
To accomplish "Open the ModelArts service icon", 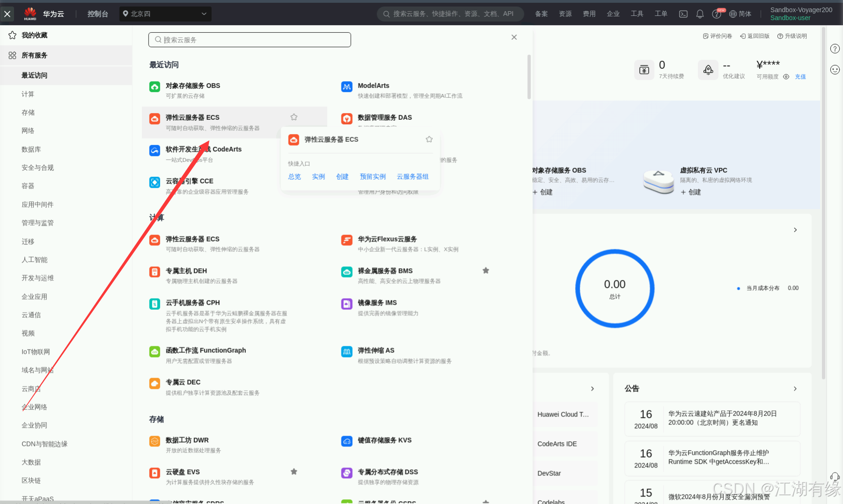I will click(347, 87).
